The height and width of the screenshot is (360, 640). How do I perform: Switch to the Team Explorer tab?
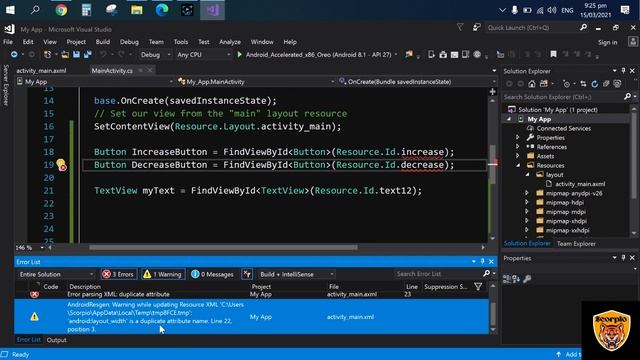point(576,244)
